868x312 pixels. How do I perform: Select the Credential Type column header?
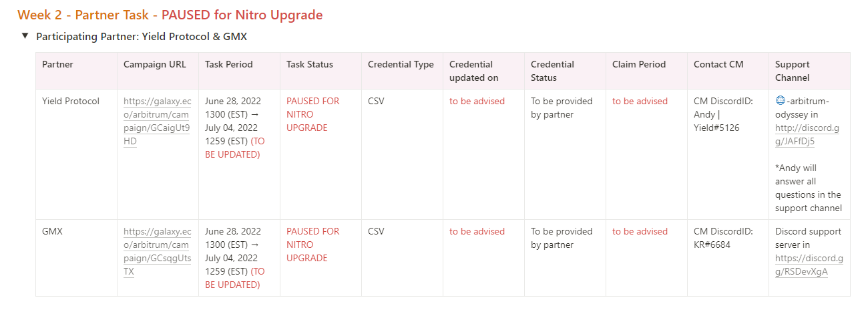[401, 65]
